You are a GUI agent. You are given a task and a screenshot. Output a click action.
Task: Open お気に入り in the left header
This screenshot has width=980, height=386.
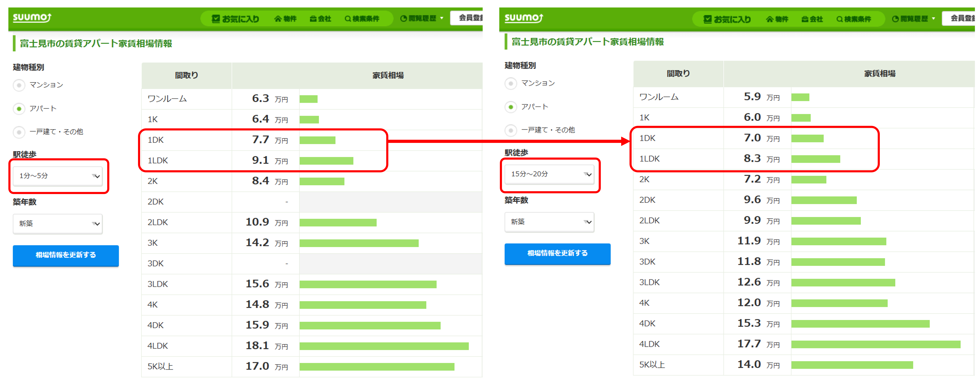236,19
